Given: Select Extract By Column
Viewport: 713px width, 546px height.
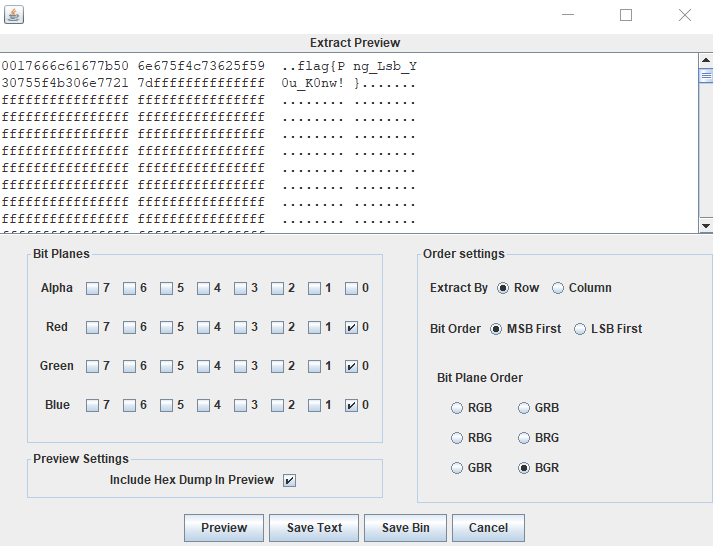Looking at the screenshot, I should pos(558,288).
